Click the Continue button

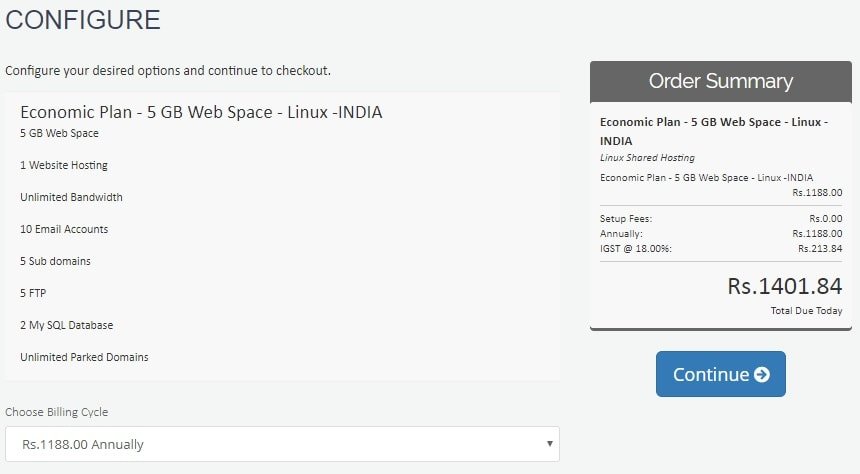point(721,374)
